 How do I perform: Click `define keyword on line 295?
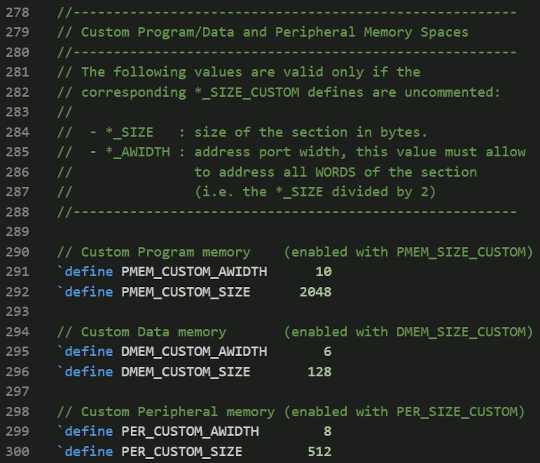pyautogui.click(x=85, y=352)
